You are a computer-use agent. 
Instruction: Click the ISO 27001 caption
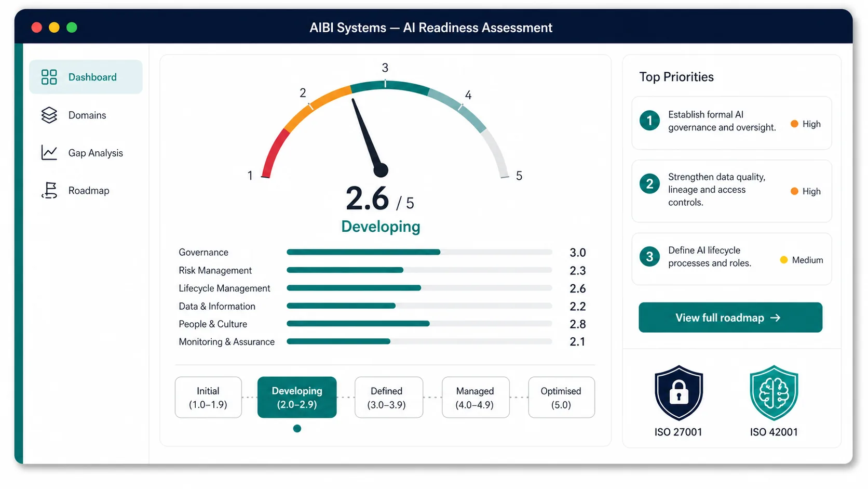point(679,432)
